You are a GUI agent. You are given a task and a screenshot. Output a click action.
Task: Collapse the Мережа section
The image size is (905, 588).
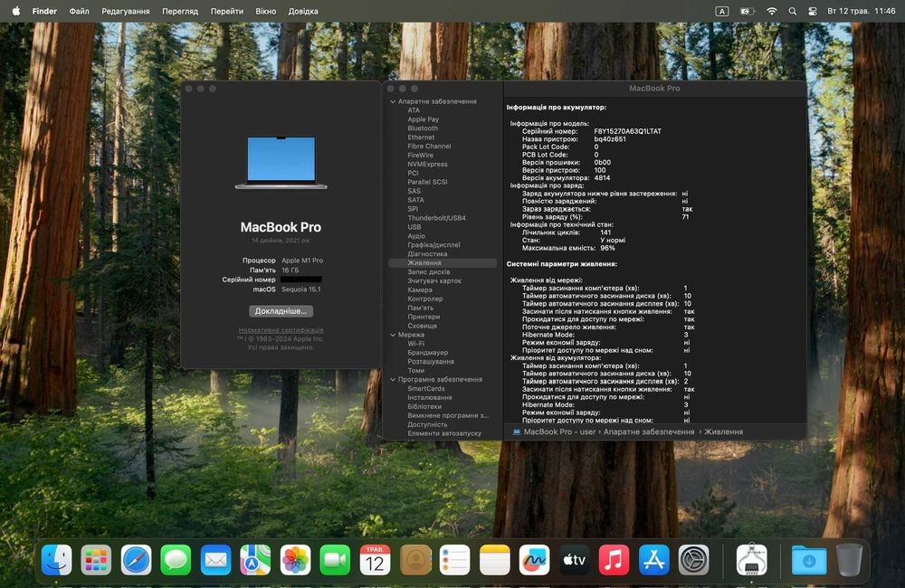[x=393, y=335]
